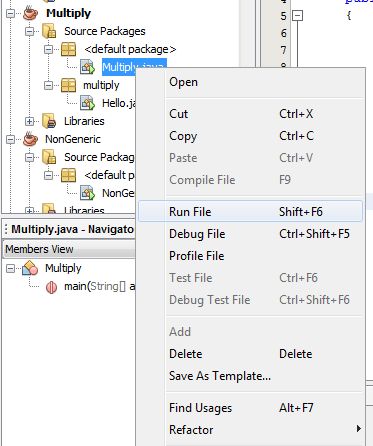This screenshot has height=446, width=373.
Task: Select Debug File in context menu
Action: click(x=250, y=234)
